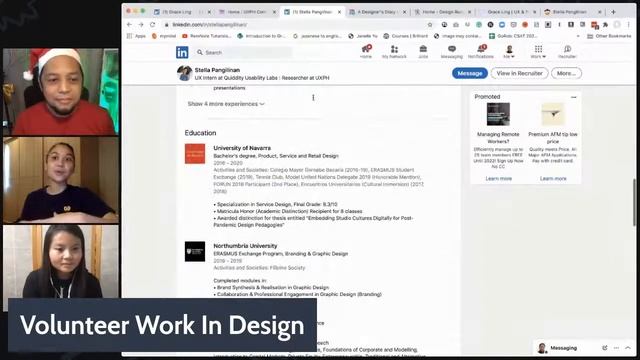Screen dimensions: 640x360
Task: Click the blue Message button
Action: click(469, 73)
